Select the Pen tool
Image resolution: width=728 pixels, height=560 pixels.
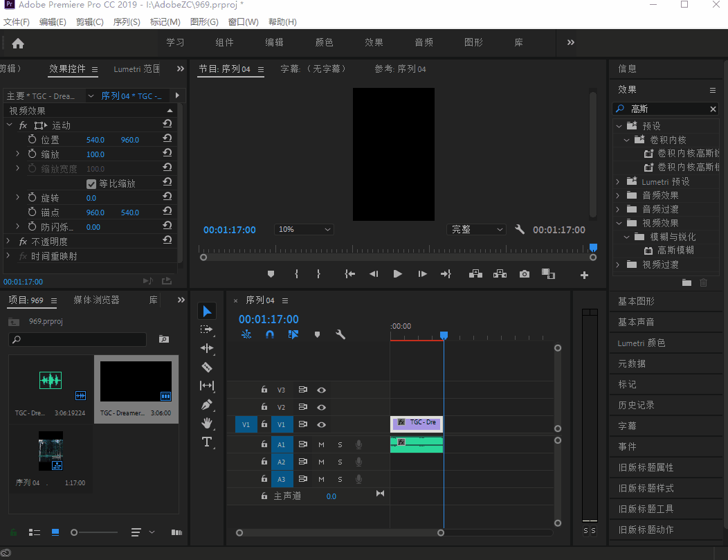pyautogui.click(x=207, y=404)
